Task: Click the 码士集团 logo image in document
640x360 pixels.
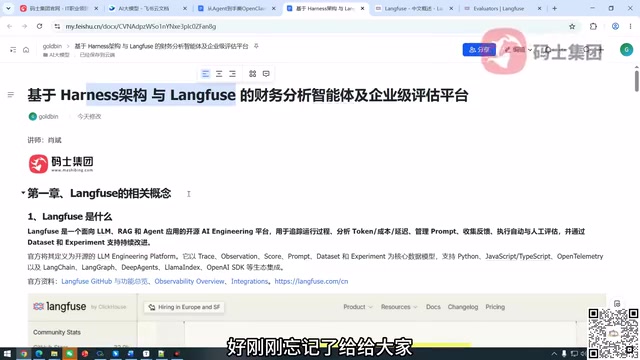Action: tap(61, 164)
